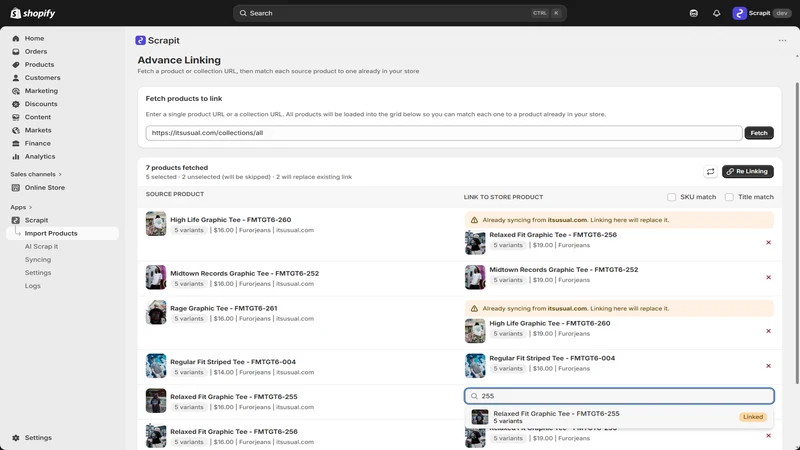Click the Scrapit logo in the app header
The image size is (800, 450).
[x=140, y=40]
